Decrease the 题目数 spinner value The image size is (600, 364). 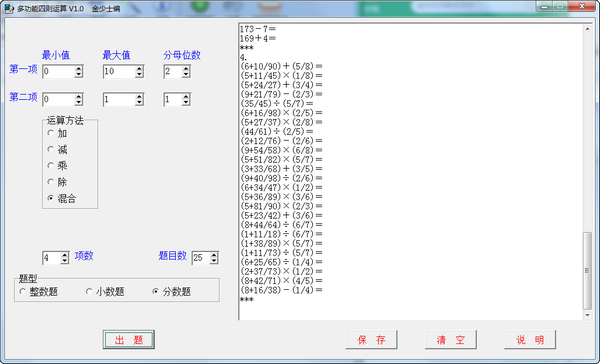(214, 261)
